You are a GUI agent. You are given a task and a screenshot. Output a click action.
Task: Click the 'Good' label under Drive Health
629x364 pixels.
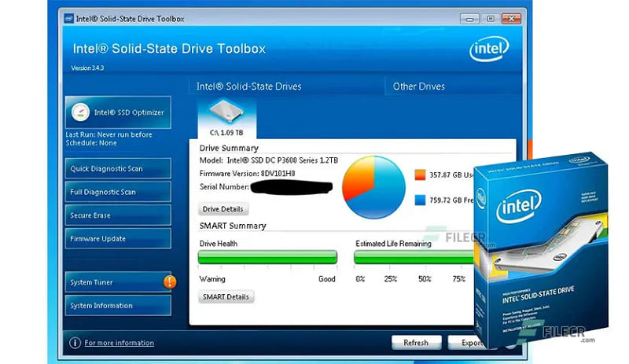point(326,279)
